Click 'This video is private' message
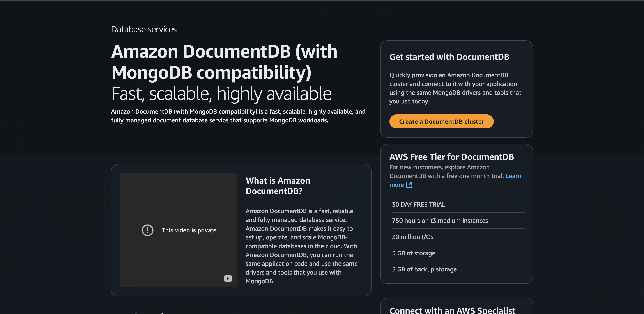Image resolution: width=644 pixels, height=314 pixels. click(189, 230)
